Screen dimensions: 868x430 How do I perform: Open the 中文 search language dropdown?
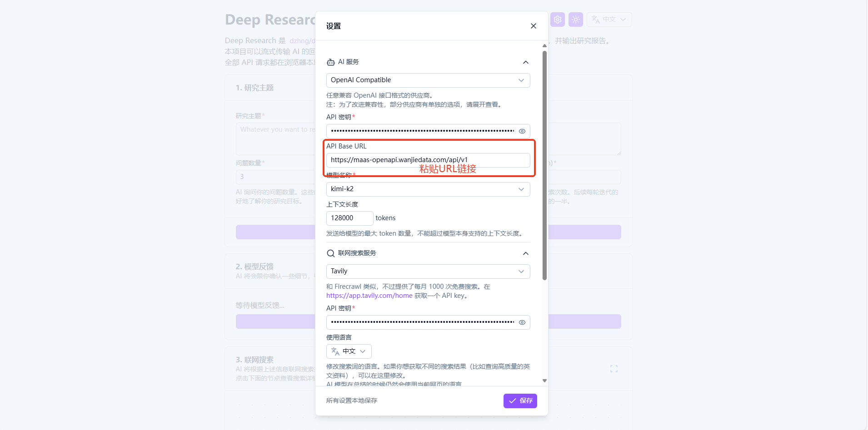tap(349, 351)
